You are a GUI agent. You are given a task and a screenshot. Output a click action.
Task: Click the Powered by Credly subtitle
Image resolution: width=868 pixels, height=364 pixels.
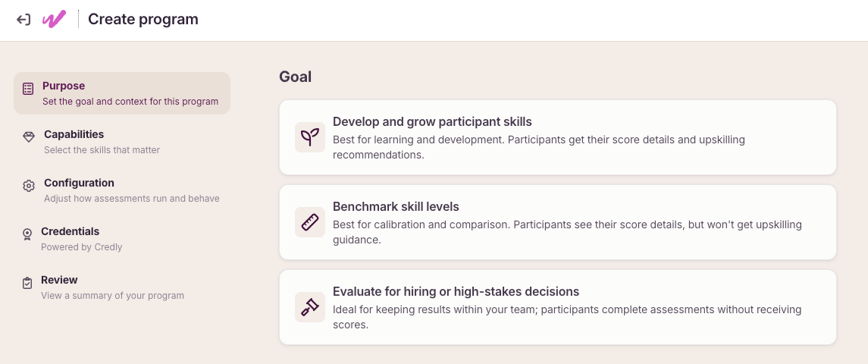coord(81,247)
